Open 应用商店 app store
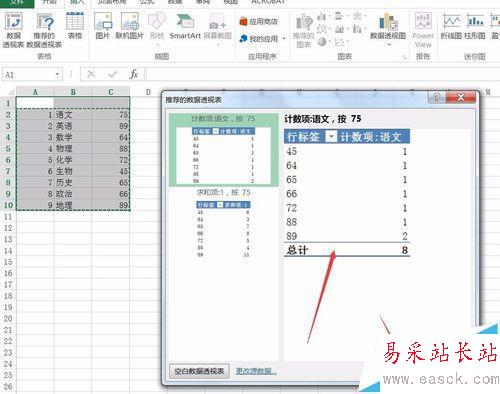 pos(259,22)
